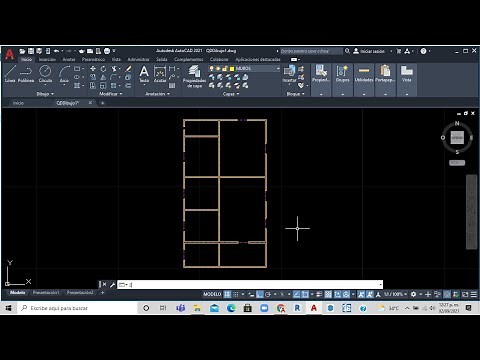Image resolution: width=480 pixels, height=360 pixels.
Task: Open the Iniciar sesión dropdown arrow
Action: pos(391,51)
